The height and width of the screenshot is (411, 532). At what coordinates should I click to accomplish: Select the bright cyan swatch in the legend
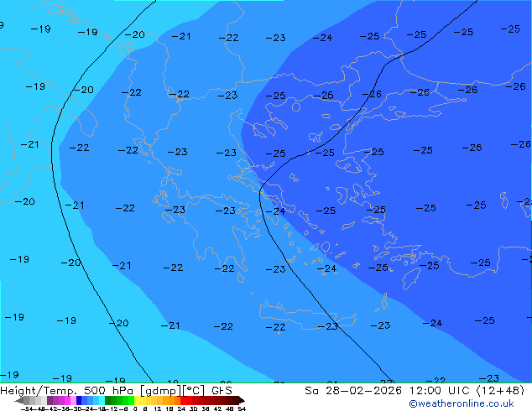[102, 401]
